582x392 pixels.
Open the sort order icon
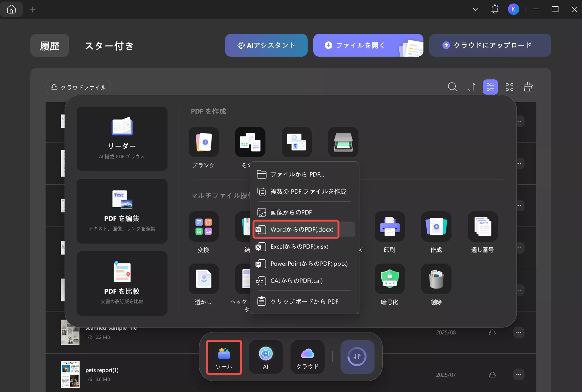[472, 87]
